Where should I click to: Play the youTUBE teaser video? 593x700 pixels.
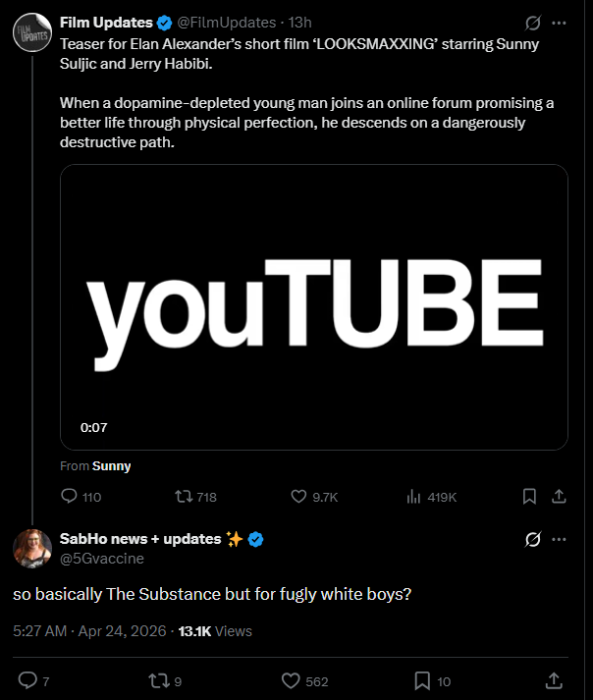314,306
